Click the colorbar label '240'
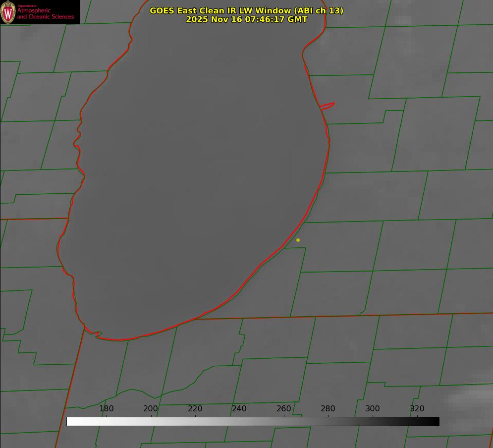This screenshot has width=493, height=448. pyautogui.click(x=239, y=408)
